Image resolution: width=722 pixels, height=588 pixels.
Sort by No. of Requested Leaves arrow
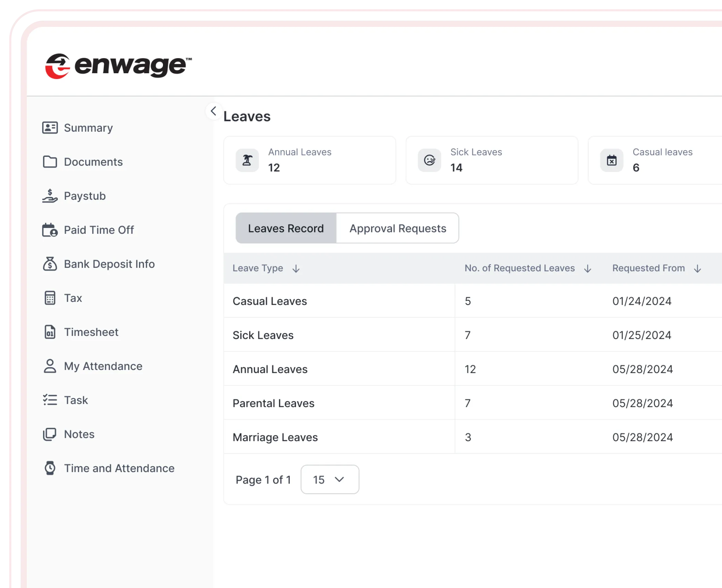coord(588,269)
